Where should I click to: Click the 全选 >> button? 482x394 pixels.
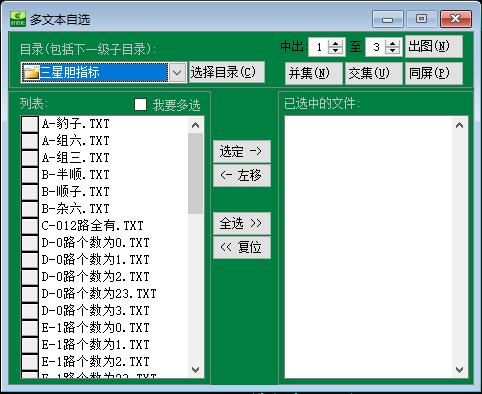tap(242, 224)
